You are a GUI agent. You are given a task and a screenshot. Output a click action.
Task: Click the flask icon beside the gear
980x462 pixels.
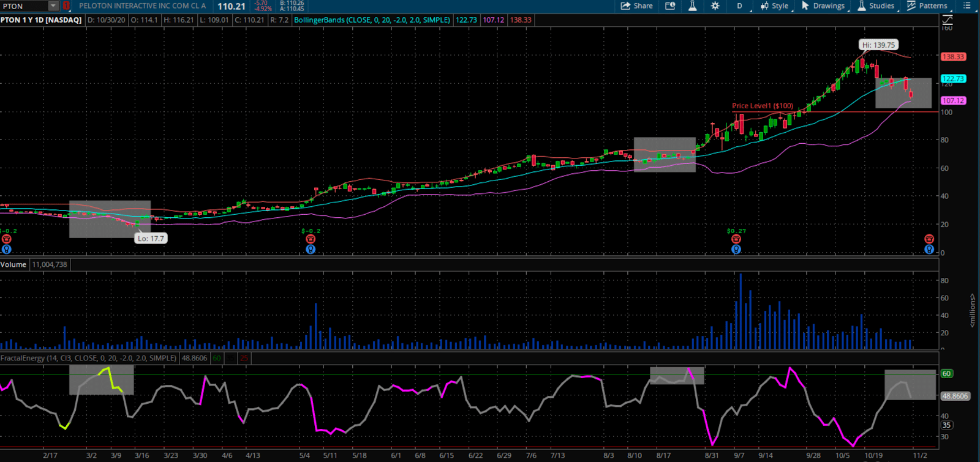coord(693,6)
